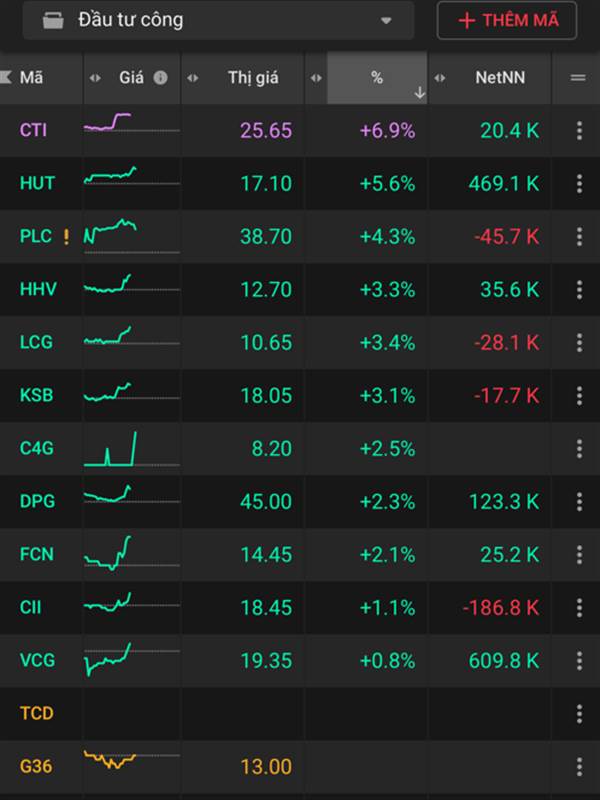The image size is (600, 800).
Task: Click the resize arrows left of Giá header
Action: click(96, 78)
